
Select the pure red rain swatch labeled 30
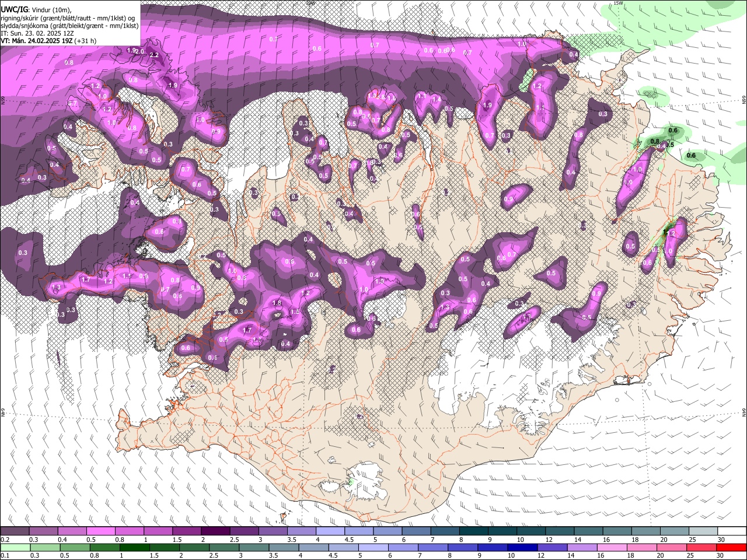click(731, 548)
